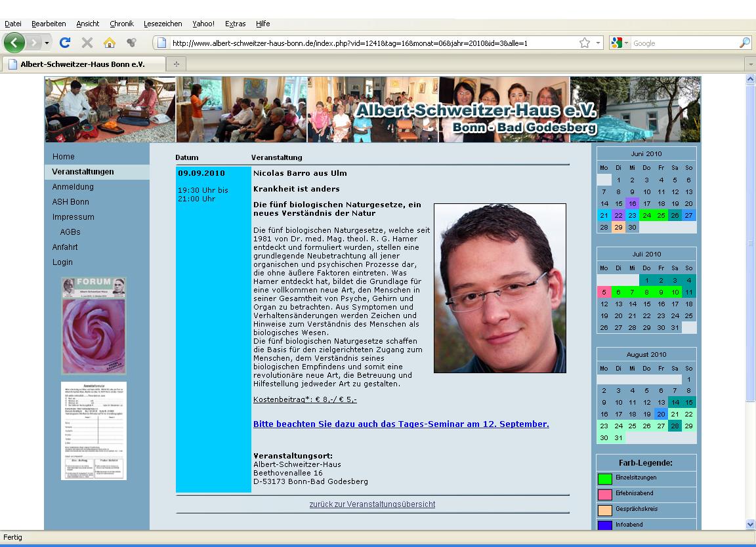Click the FORUM rose brochure thumbnail

tap(93, 326)
